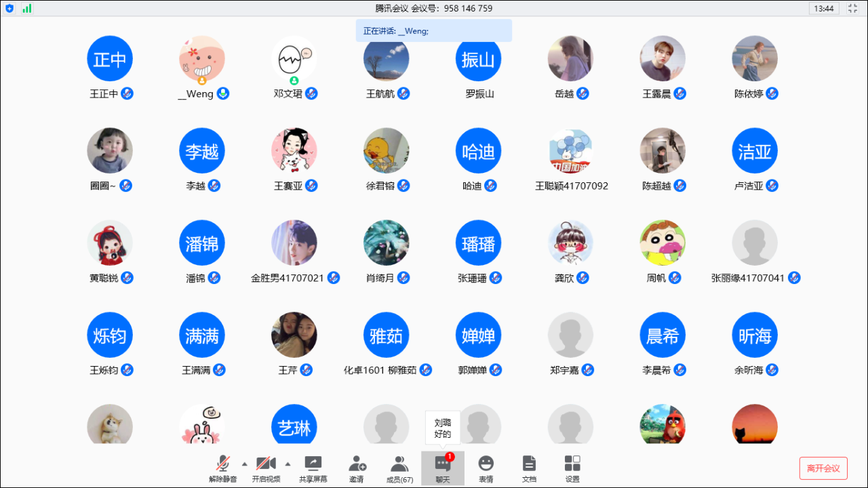Click the blue security shield icon
The height and width of the screenshot is (488, 868).
tap(9, 8)
